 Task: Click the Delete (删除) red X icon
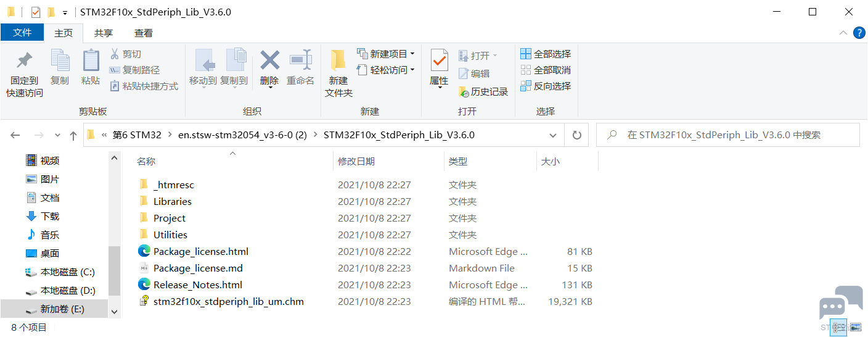(269, 60)
